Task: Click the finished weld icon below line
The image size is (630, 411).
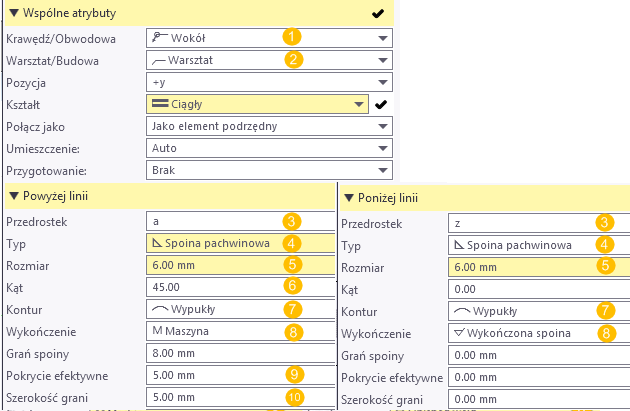Action: tap(460, 333)
